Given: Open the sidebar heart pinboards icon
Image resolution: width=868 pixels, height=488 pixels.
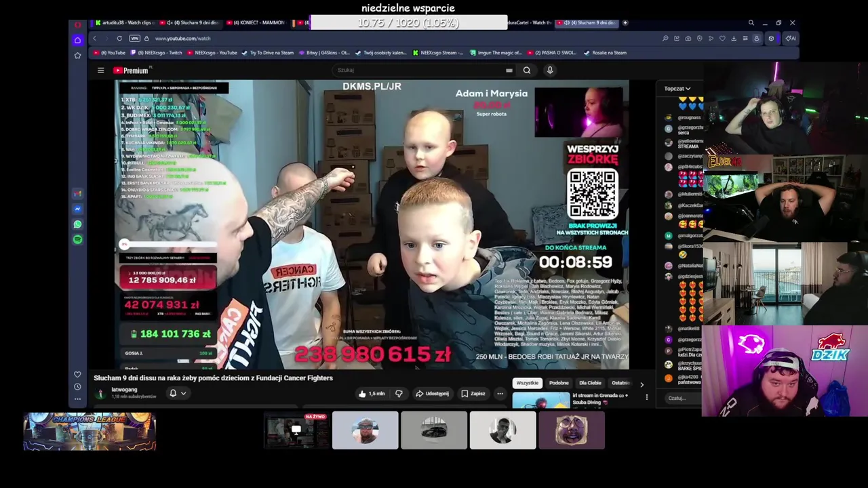Looking at the screenshot, I should [77, 374].
